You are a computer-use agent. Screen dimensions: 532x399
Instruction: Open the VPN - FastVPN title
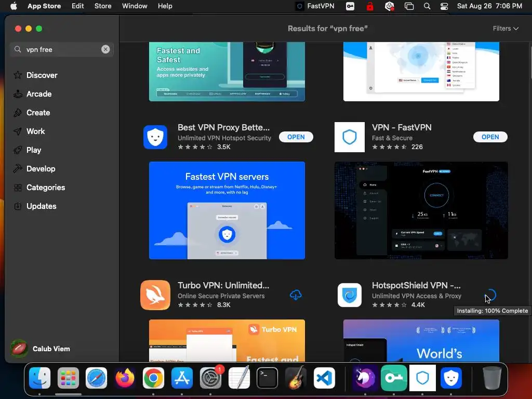(x=402, y=127)
